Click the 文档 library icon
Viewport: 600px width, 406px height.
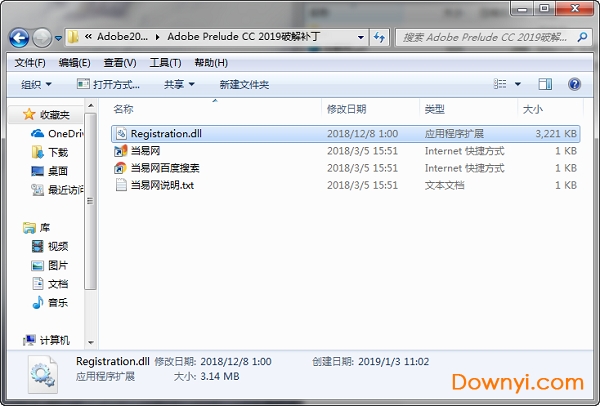coord(38,284)
